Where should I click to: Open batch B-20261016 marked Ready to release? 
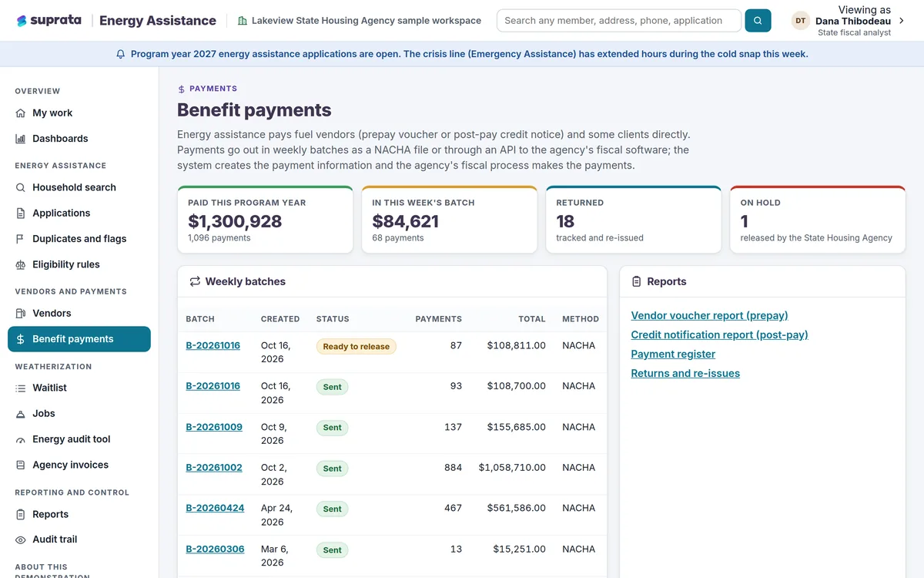click(x=213, y=345)
